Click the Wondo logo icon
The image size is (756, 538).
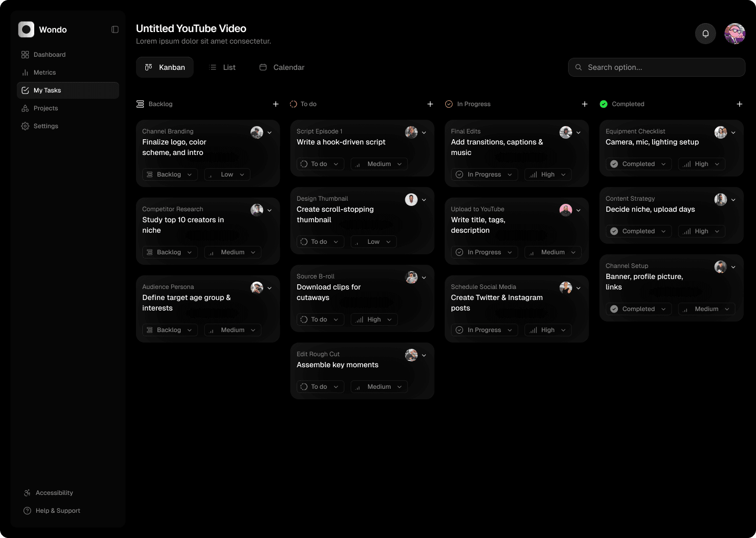pos(26,29)
